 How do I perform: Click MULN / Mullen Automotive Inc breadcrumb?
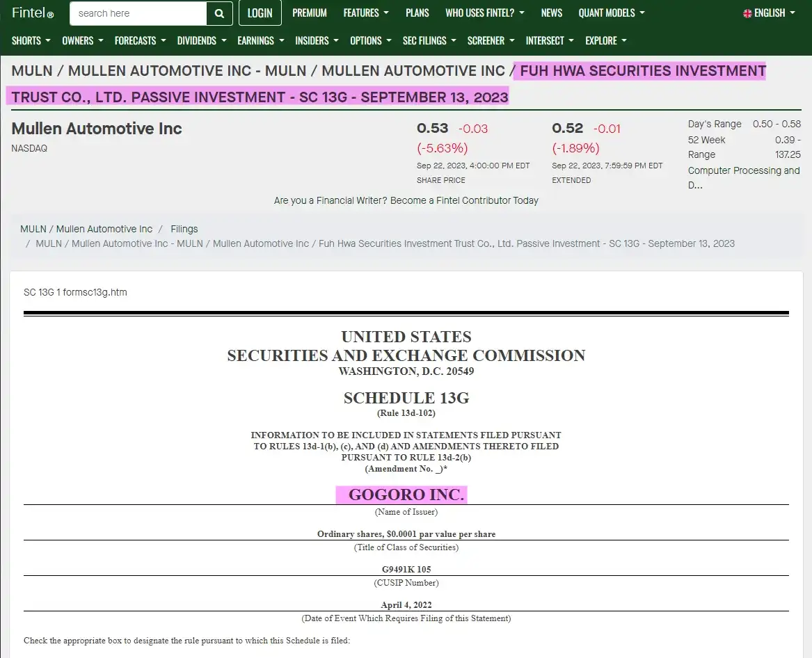86,229
